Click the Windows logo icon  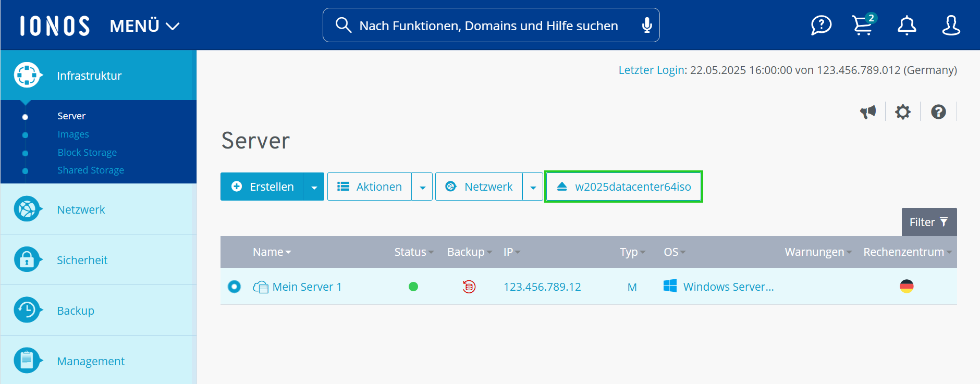click(670, 286)
